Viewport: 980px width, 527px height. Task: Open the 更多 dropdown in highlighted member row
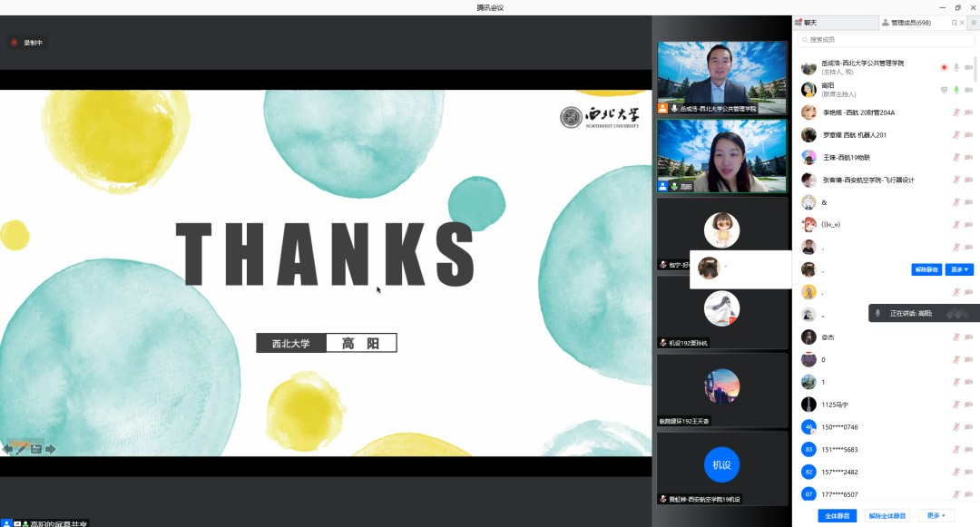pos(959,269)
